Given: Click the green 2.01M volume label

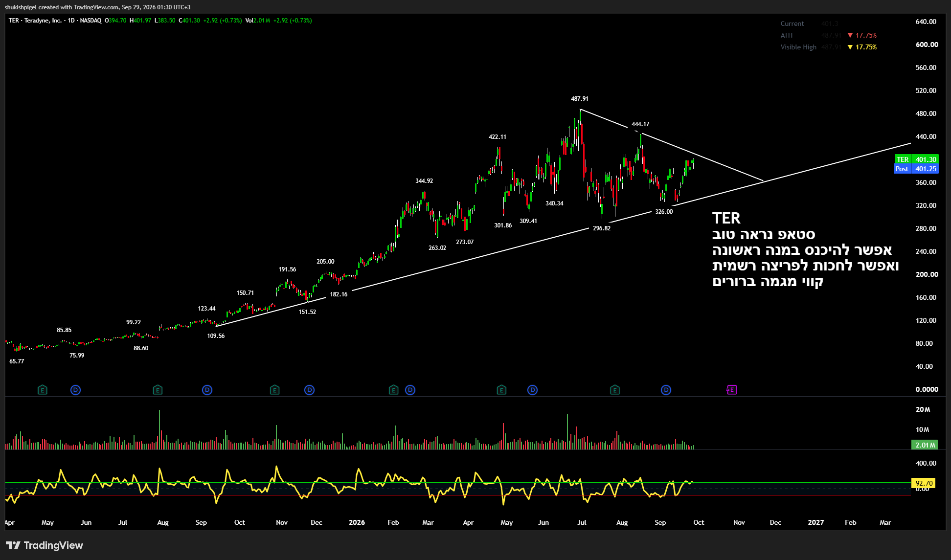Looking at the screenshot, I should 925,445.
